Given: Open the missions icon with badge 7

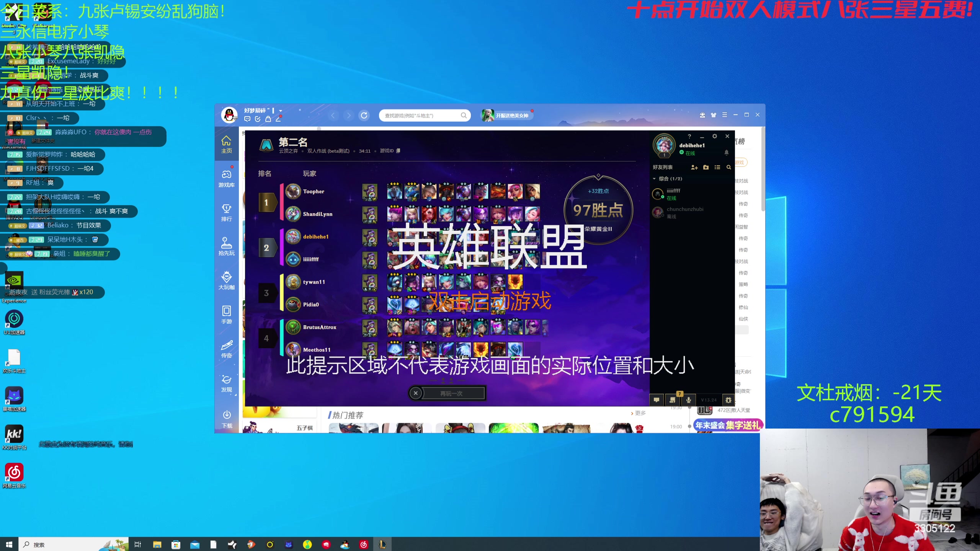Looking at the screenshot, I should pos(673,399).
